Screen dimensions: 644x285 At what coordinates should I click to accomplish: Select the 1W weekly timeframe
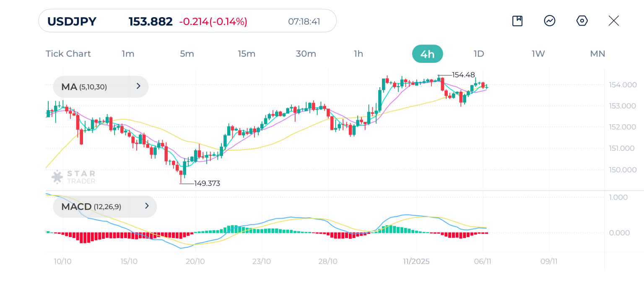[x=538, y=54]
